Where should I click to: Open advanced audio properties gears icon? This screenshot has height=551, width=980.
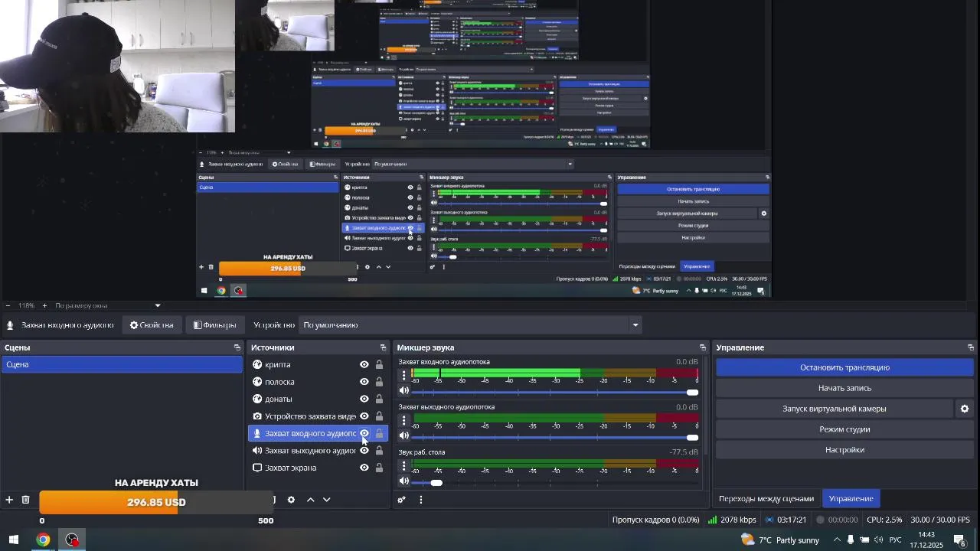click(401, 500)
